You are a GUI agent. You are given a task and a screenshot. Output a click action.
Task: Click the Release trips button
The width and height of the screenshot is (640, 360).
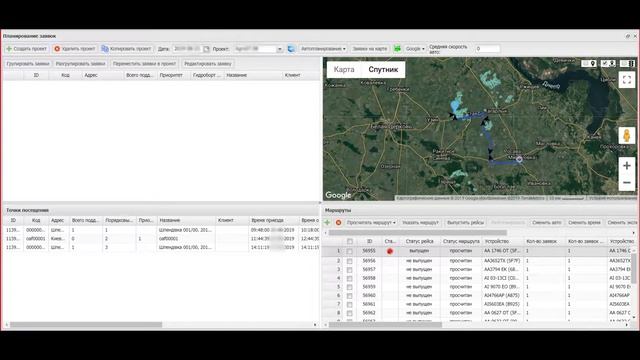[x=466, y=223]
